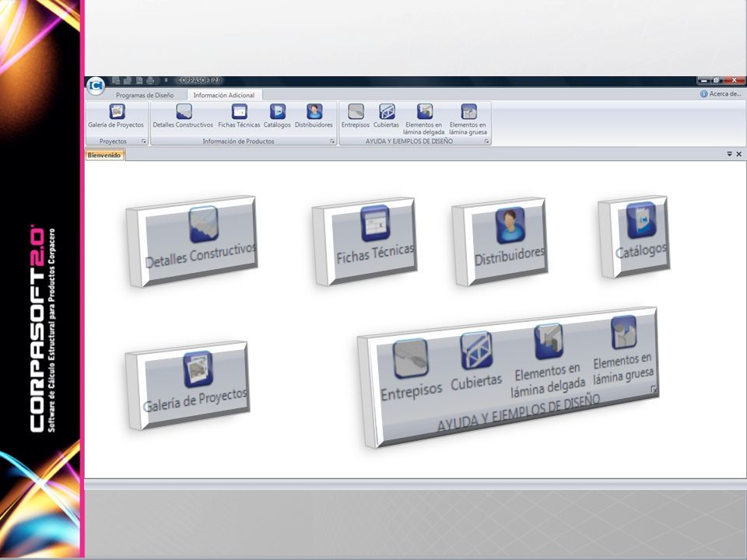Close the Bienvenido document panel

point(739,154)
